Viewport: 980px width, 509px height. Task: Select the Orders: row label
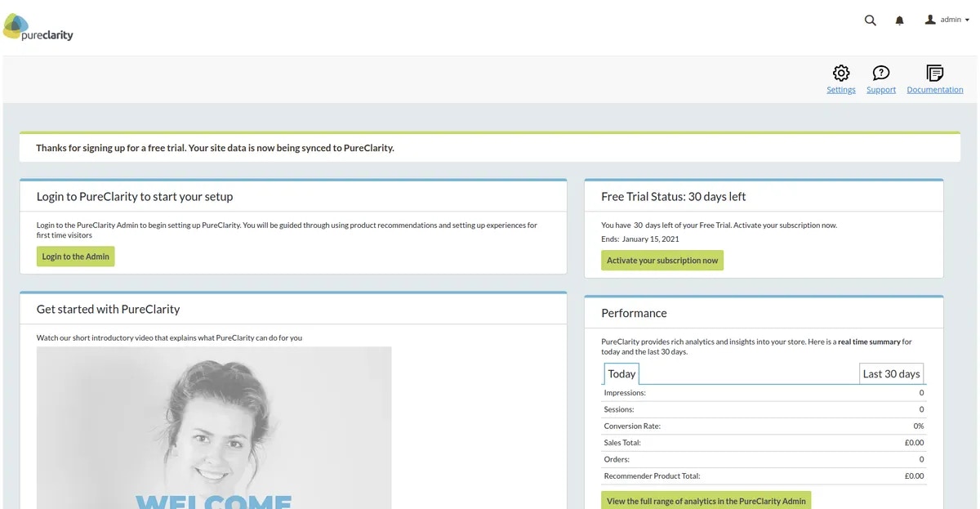point(617,459)
